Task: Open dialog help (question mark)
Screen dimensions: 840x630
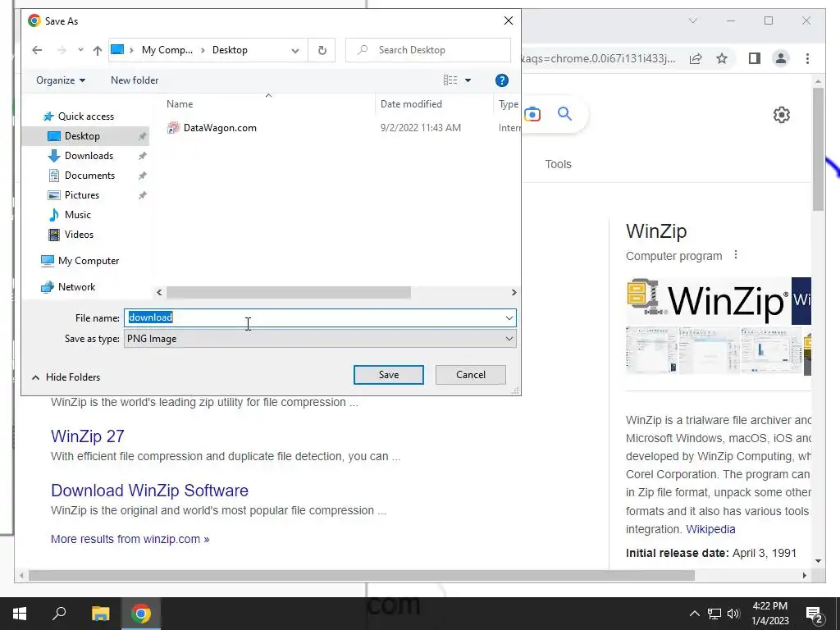Action: click(501, 80)
